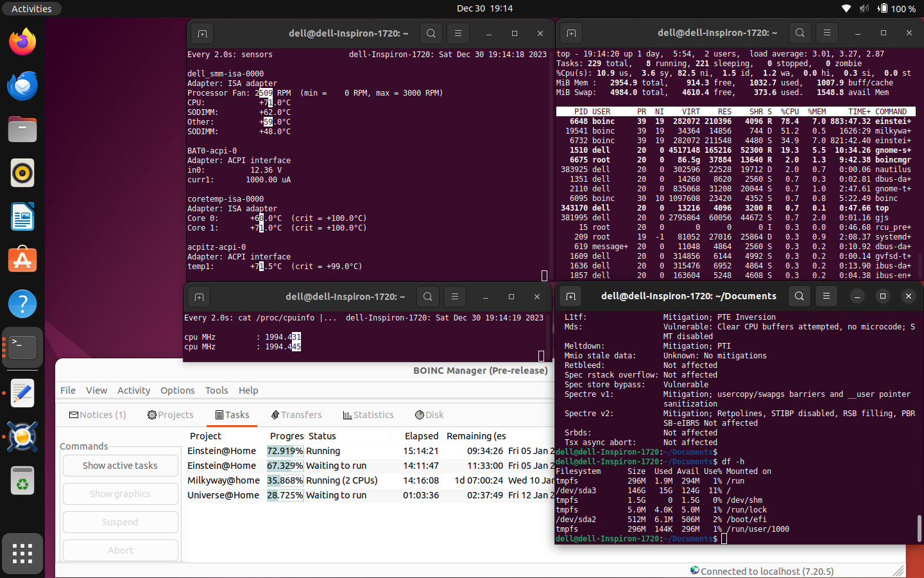
Task: Open the Options menu in BOINC Manager
Action: [178, 390]
